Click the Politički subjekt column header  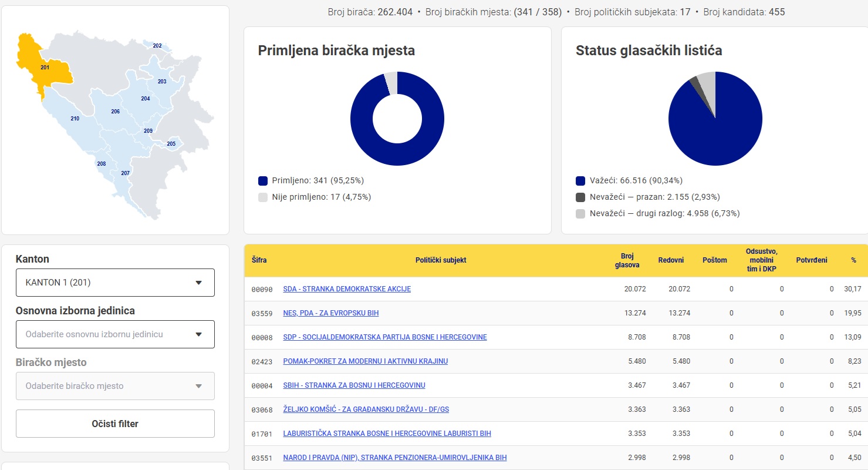pyautogui.click(x=441, y=260)
